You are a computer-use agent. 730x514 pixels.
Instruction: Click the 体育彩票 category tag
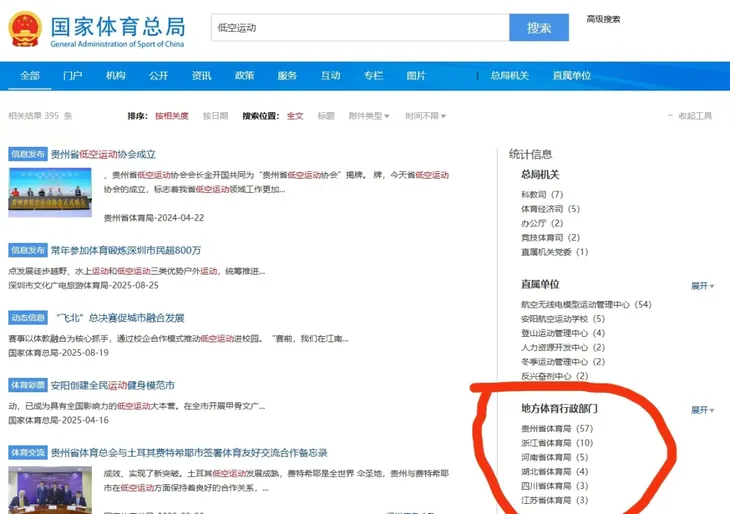pos(28,385)
